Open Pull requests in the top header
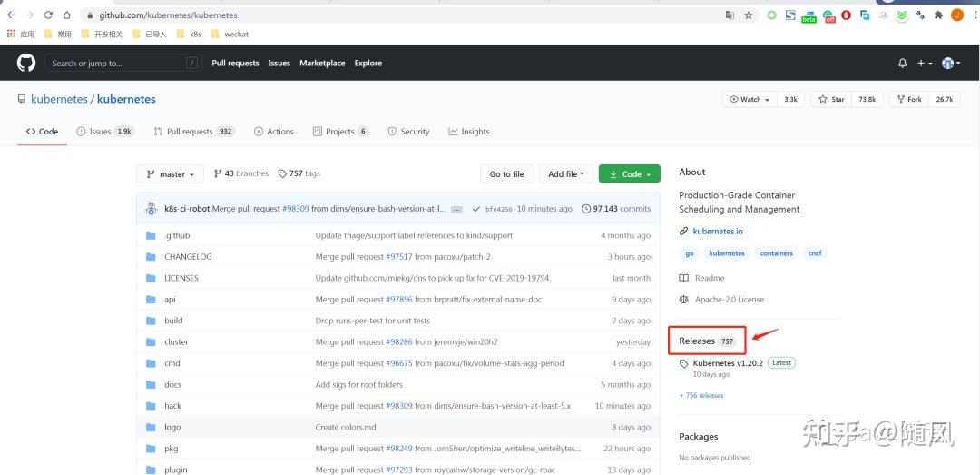980x475 pixels. (235, 64)
